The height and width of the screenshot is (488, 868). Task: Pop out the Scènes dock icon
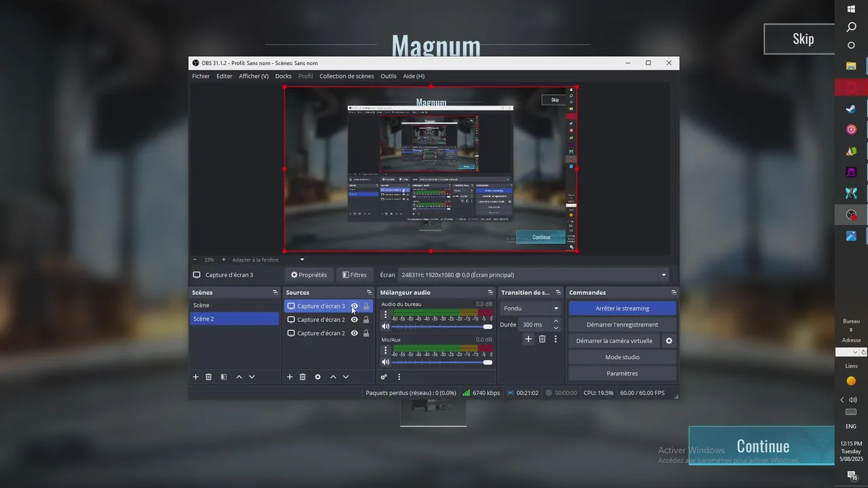(275, 293)
